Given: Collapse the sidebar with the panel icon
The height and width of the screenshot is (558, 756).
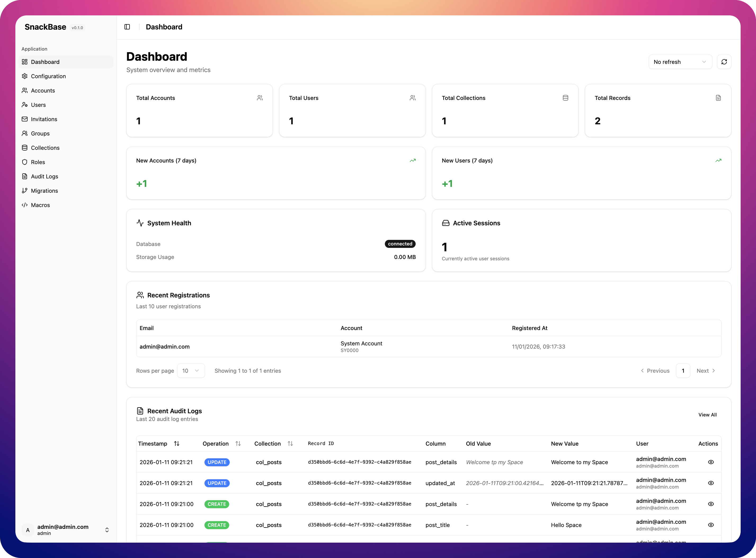Looking at the screenshot, I should click(x=127, y=27).
